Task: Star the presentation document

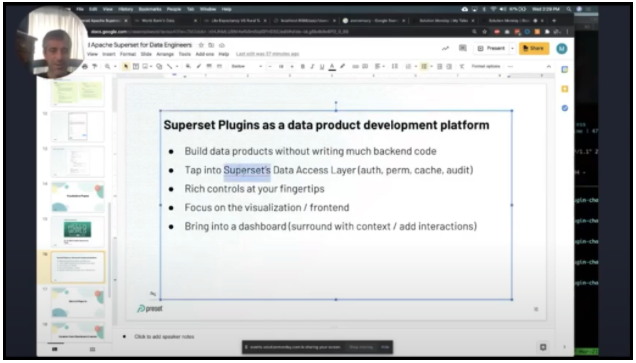Action: [201, 45]
